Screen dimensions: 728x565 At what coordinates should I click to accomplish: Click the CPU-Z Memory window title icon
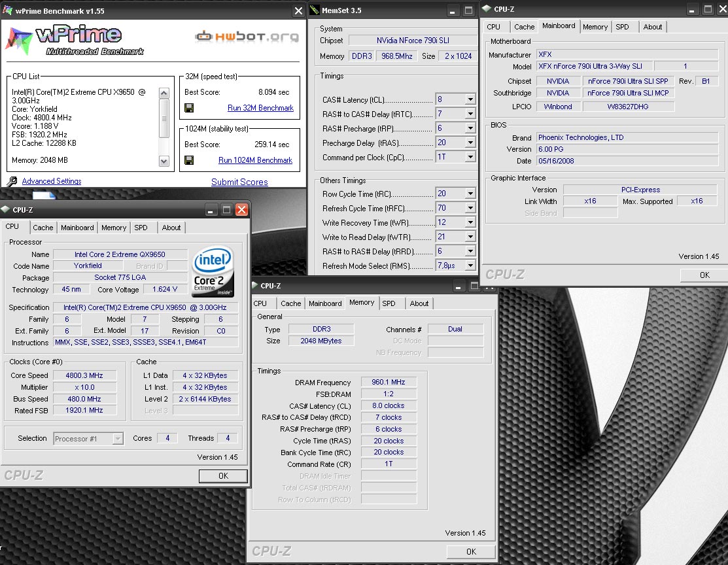(255, 285)
